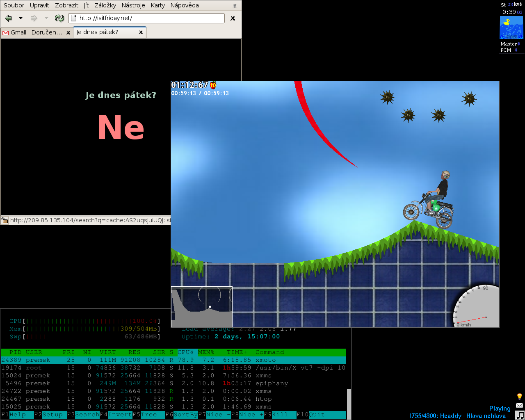525x420 pixels.
Task: Open the back history dropdown arrow
Action: [x=21, y=18]
